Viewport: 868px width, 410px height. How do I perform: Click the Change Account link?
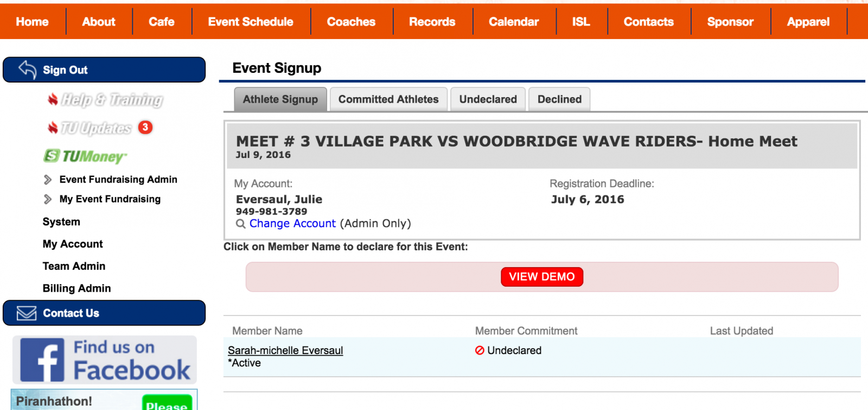click(x=292, y=224)
